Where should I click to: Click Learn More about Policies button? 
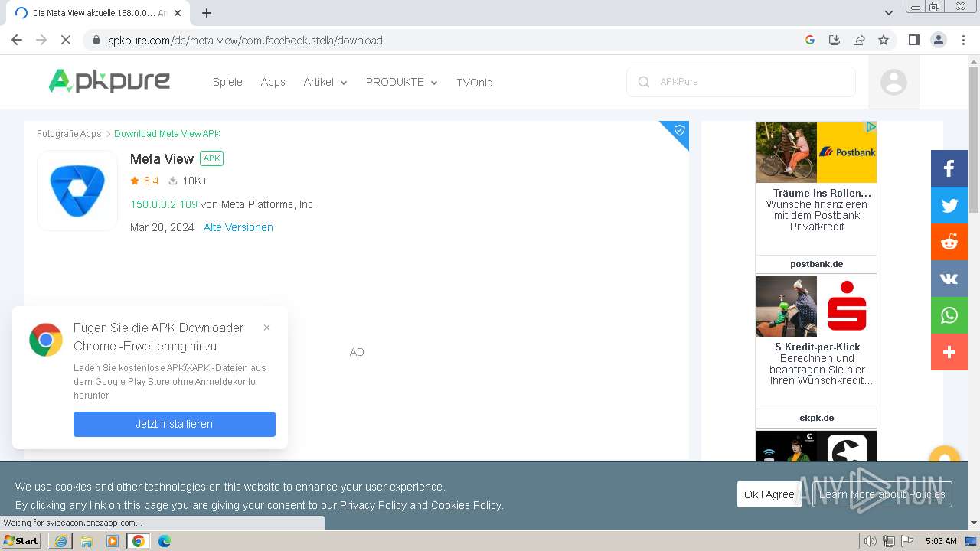882,494
